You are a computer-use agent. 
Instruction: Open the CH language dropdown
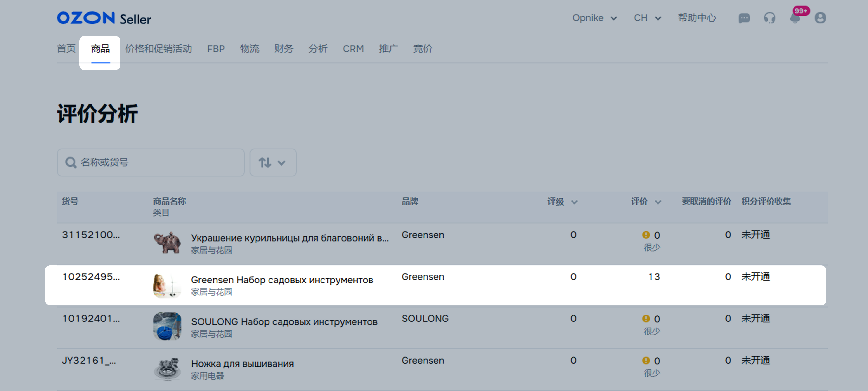pos(648,18)
